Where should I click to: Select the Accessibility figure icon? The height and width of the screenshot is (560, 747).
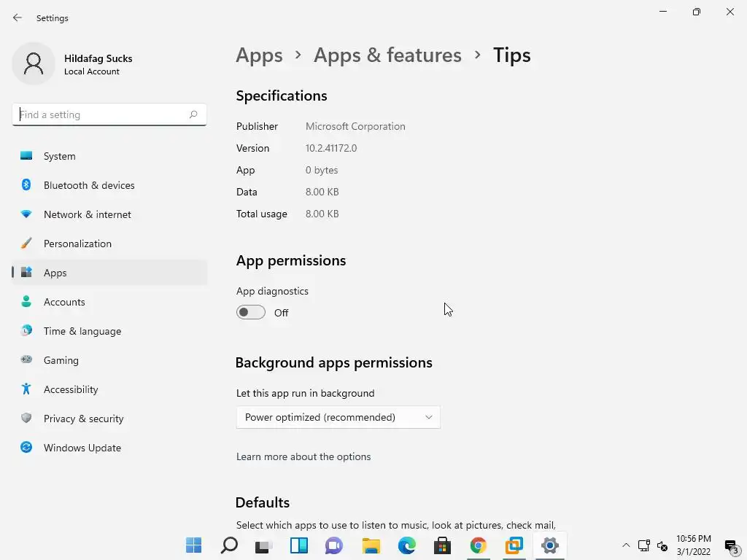tap(26, 389)
